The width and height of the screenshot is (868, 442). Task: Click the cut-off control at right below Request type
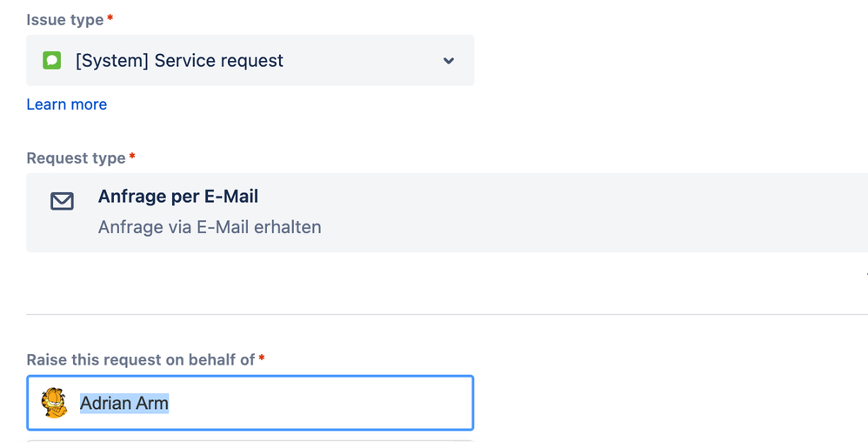tap(865, 273)
